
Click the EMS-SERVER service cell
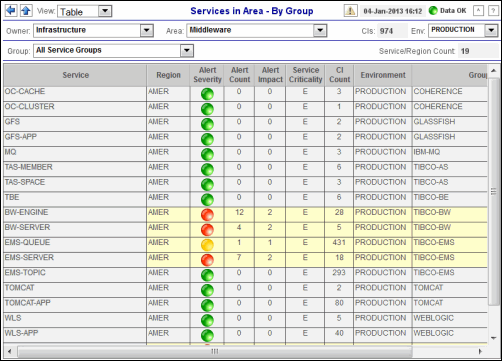click(x=75, y=260)
